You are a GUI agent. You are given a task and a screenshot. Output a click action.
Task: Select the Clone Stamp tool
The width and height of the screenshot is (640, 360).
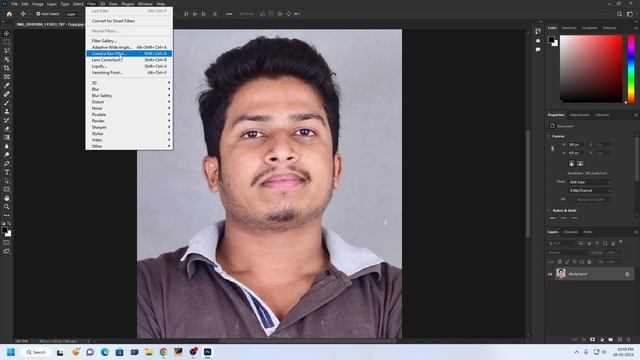point(7,111)
